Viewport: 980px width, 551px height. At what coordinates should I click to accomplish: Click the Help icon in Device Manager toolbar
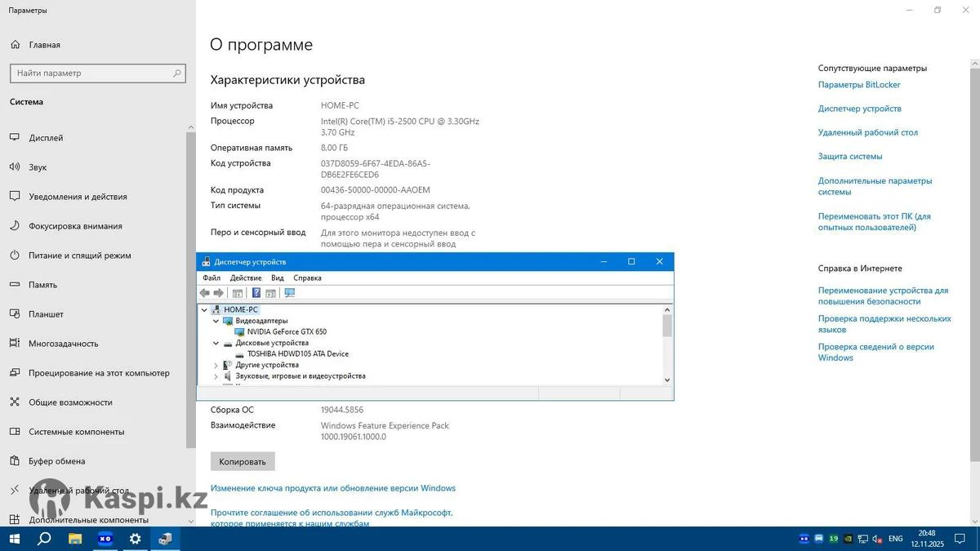pos(256,293)
